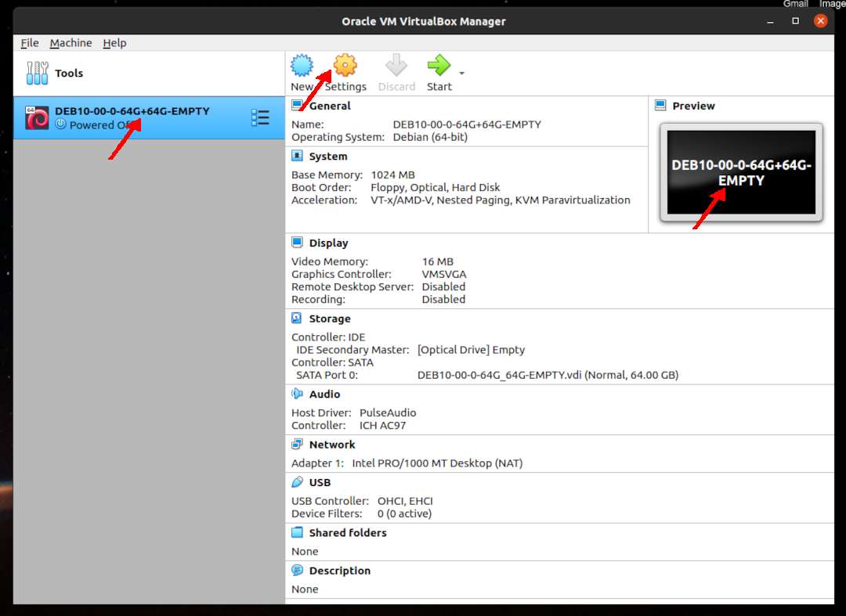The image size is (846, 616).
Task: Expand the Start button dropdown arrow
Action: coord(462,73)
